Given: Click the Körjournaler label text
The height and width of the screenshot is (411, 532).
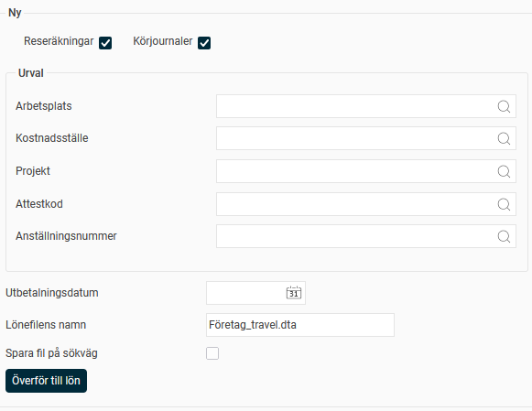Looking at the screenshot, I should (162, 41).
